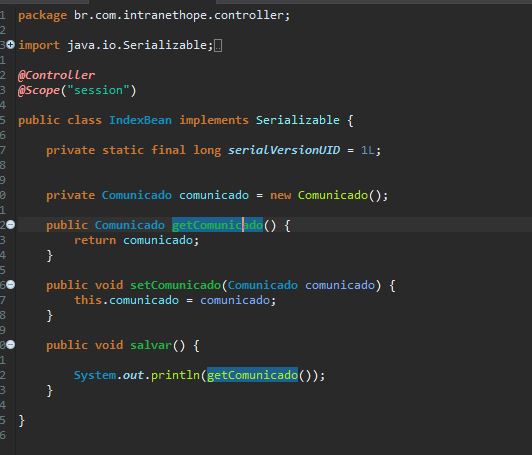The height and width of the screenshot is (455, 532).
Task: Click the "session" string literal
Action: [x=99, y=90]
